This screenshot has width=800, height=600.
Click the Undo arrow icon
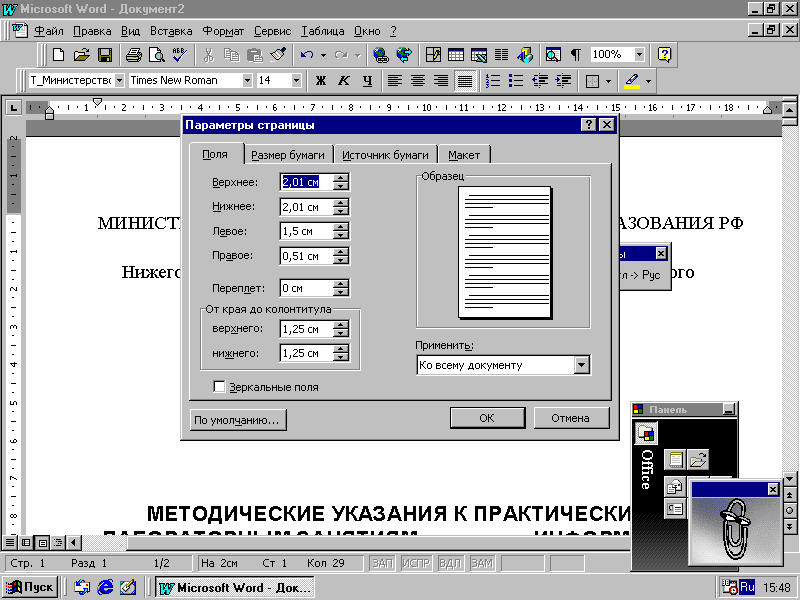[x=307, y=55]
